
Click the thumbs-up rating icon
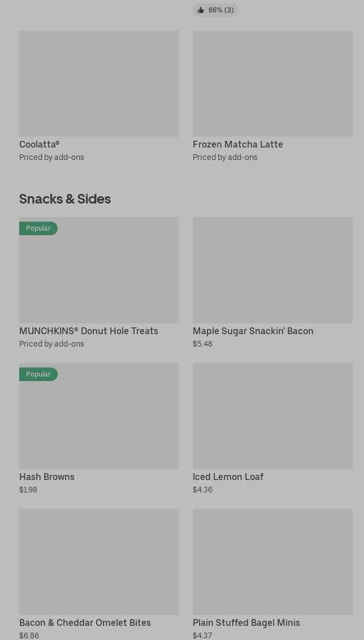coord(201,10)
